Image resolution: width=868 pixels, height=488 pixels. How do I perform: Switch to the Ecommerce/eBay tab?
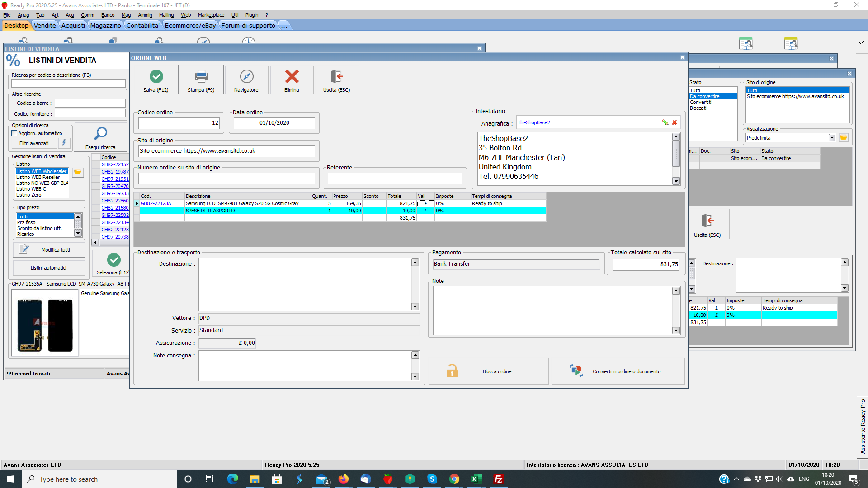(190, 25)
